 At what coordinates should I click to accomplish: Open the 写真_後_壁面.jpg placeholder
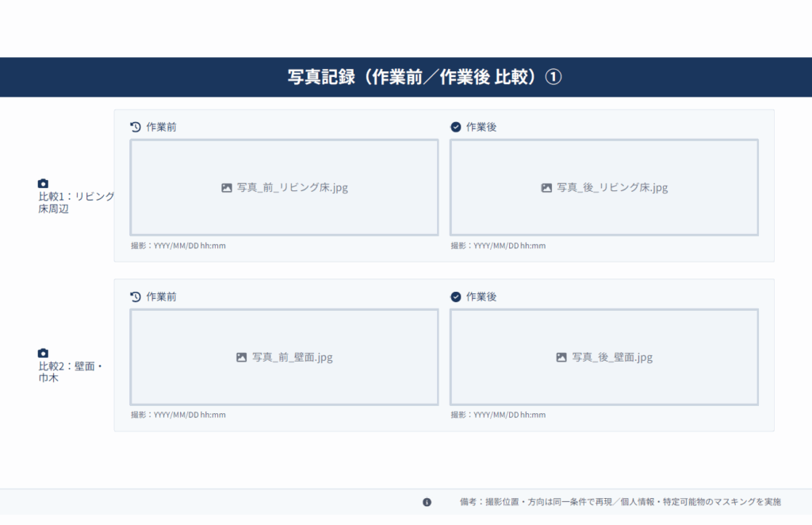point(604,357)
